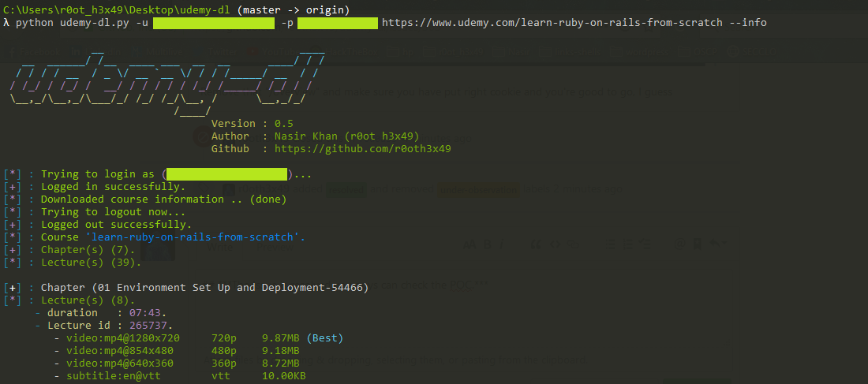Click the '9.87MB' file size
This screenshot has width=868, height=384.
pyautogui.click(x=281, y=338)
